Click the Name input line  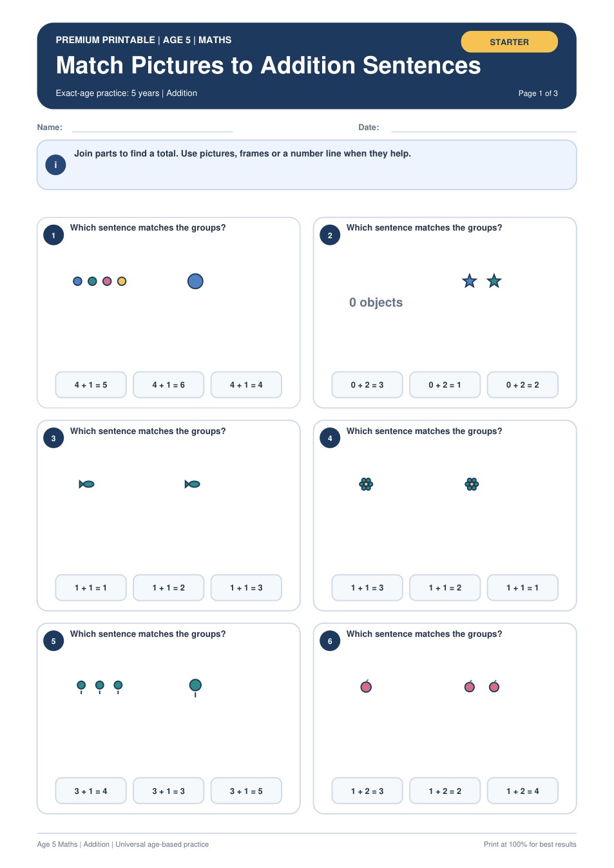coord(153,127)
